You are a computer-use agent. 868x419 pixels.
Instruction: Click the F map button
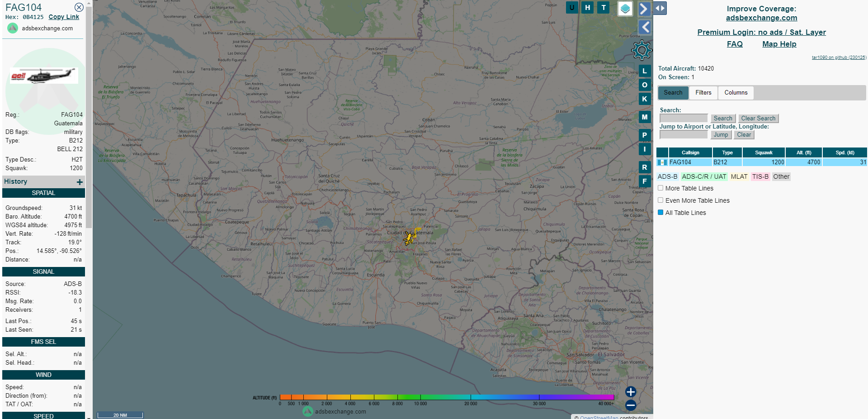(645, 181)
